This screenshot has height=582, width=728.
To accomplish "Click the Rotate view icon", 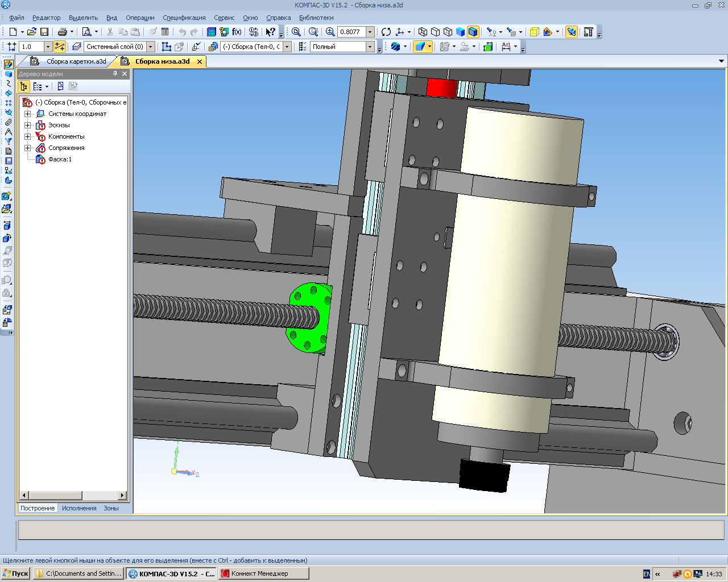I will click(x=386, y=32).
